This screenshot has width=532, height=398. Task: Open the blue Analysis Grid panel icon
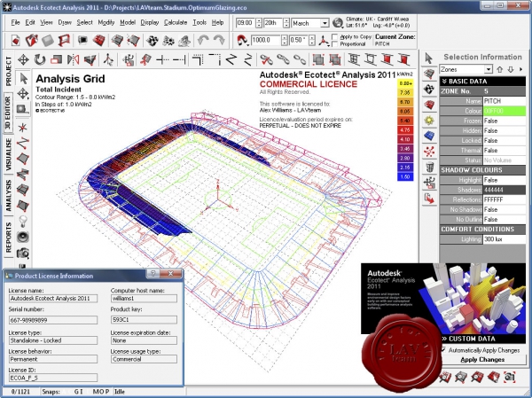point(429,136)
